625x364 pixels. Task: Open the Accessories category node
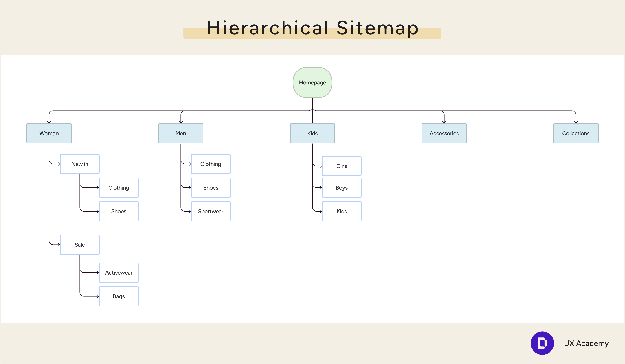[444, 133]
